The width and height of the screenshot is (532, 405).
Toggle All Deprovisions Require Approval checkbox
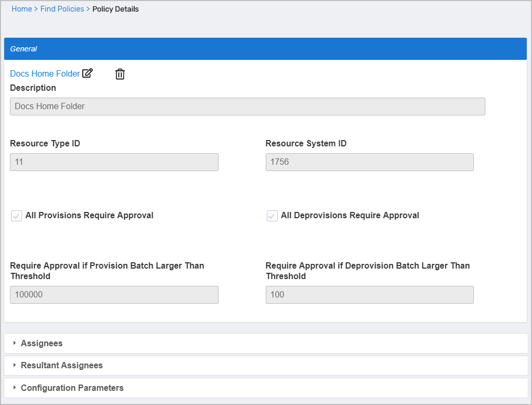pos(272,216)
